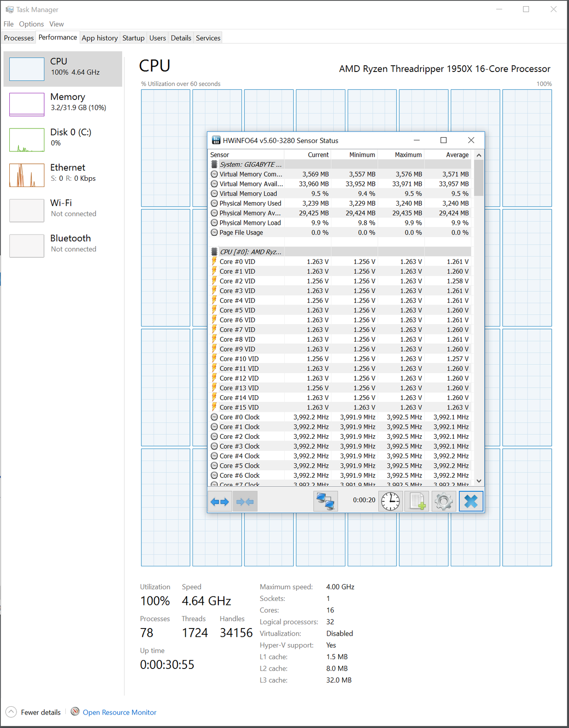Select Ethernet in performance sidebar

(63, 175)
